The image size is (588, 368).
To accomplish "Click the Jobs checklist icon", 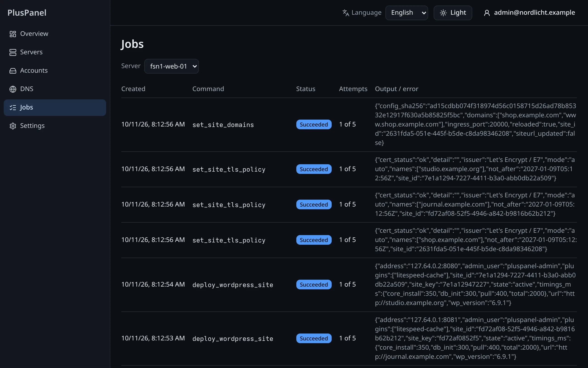I will coord(13,108).
